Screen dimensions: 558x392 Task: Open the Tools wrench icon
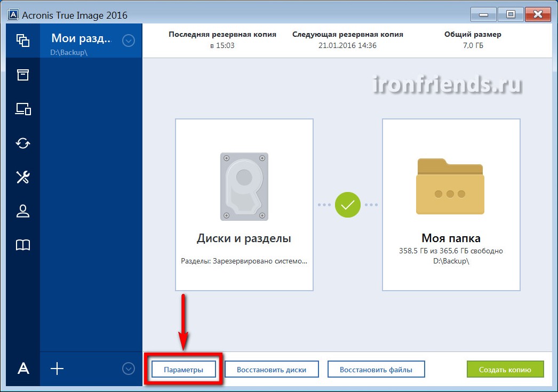point(22,177)
